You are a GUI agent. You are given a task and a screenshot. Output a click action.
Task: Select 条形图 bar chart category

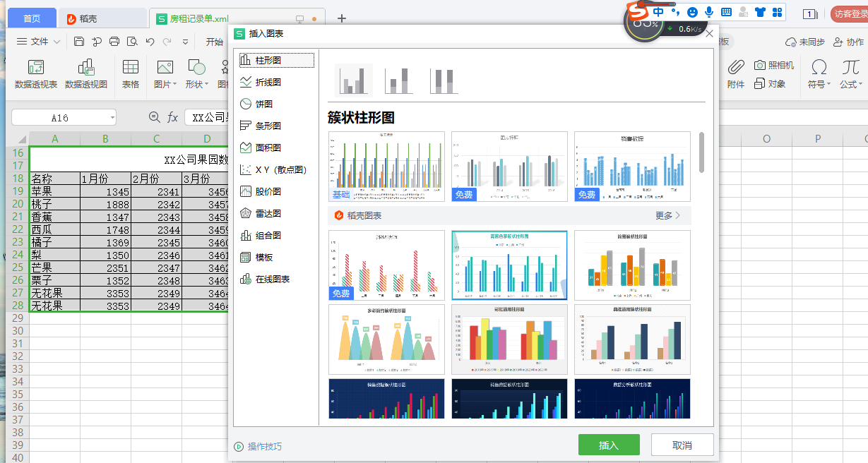[x=261, y=126]
